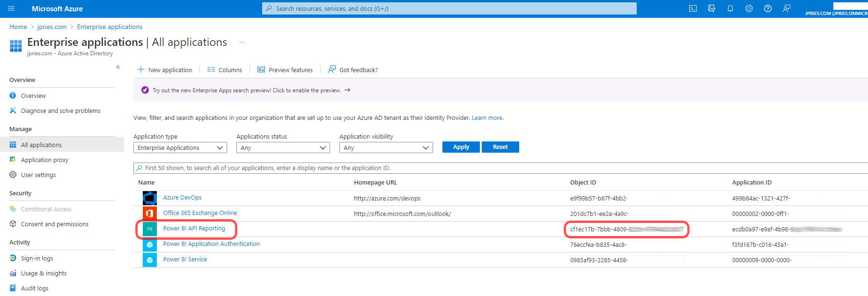
Task: Click the help question mark icon
Action: pyautogui.click(x=768, y=8)
